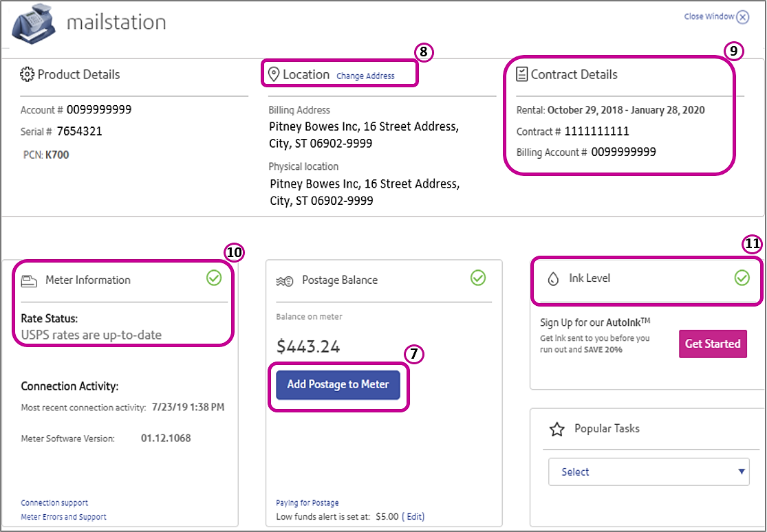Click the green checkmark in Postage Balance
The height and width of the screenshot is (532, 767).
(478, 278)
